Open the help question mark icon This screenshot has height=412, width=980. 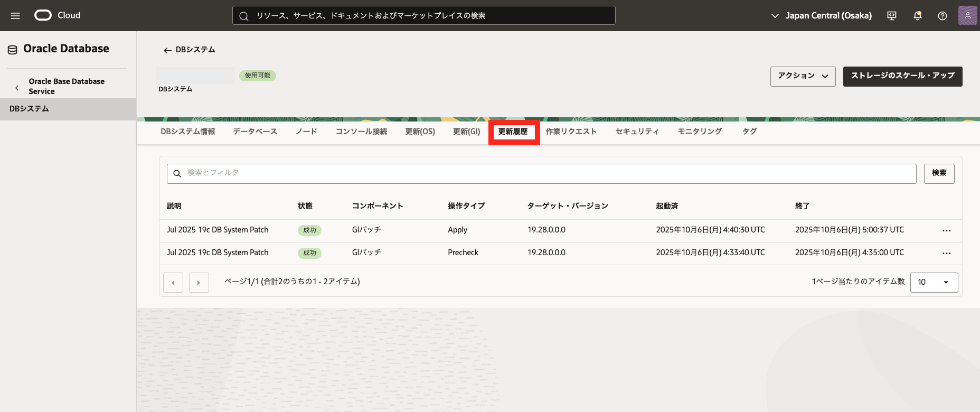click(x=943, y=16)
